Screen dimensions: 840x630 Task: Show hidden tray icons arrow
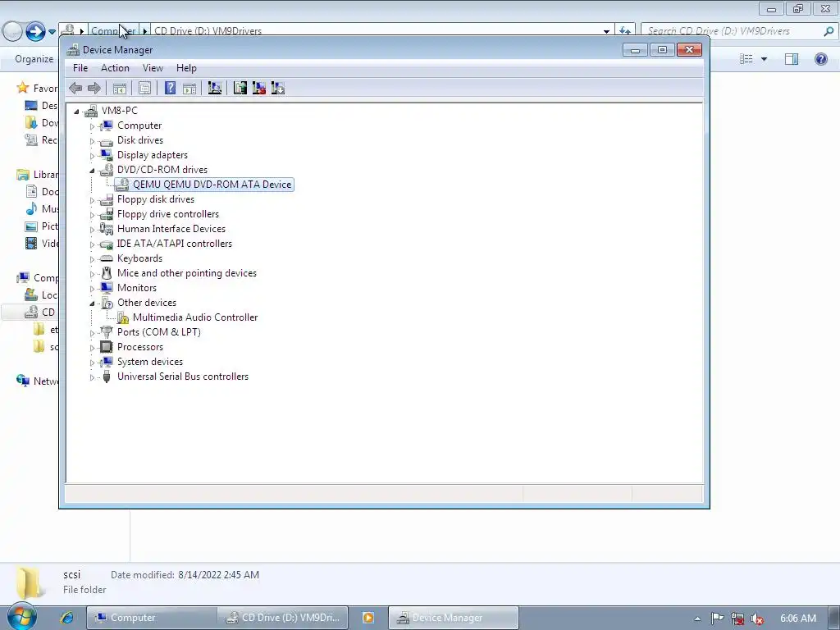[x=697, y=619]
